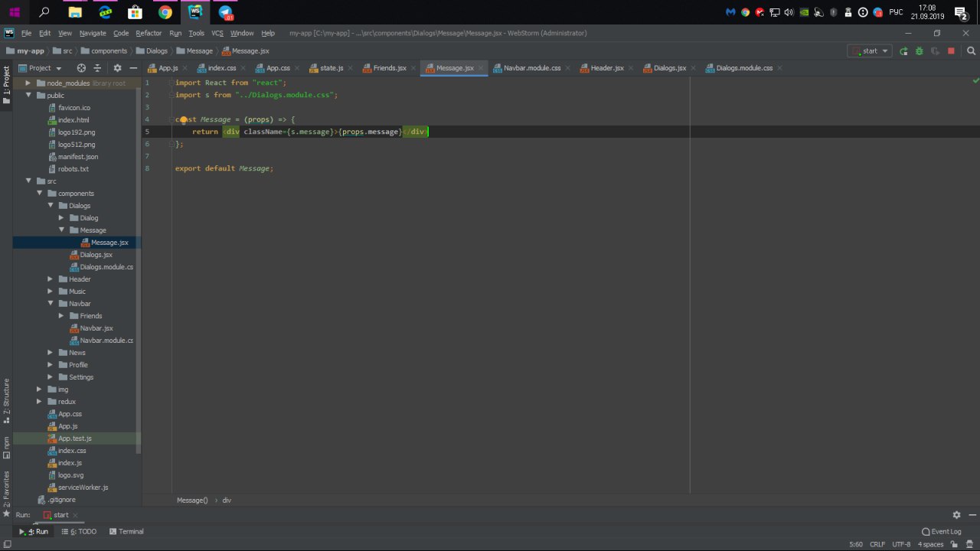Collapse all nodes in Project panel
The image size is (980, 551).
pyautogui.click(x=98, y=68)
